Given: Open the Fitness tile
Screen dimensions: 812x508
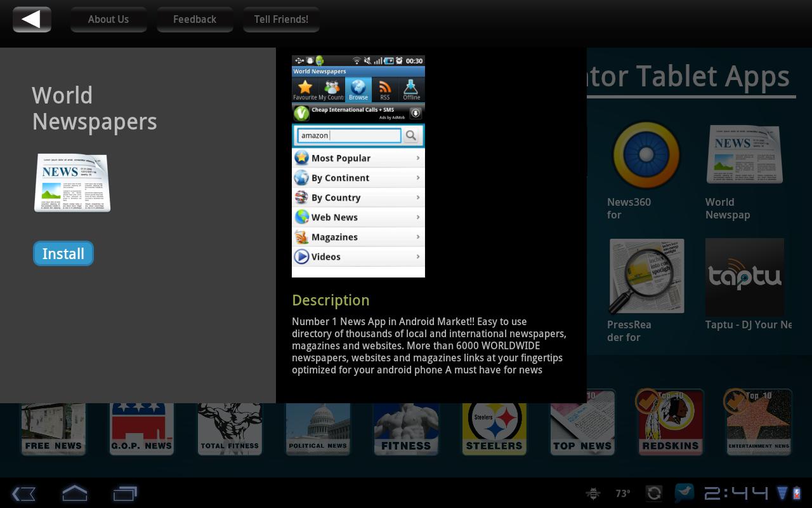Looking at the screenshot, I should pyautogui.click(x=406, y=428).
